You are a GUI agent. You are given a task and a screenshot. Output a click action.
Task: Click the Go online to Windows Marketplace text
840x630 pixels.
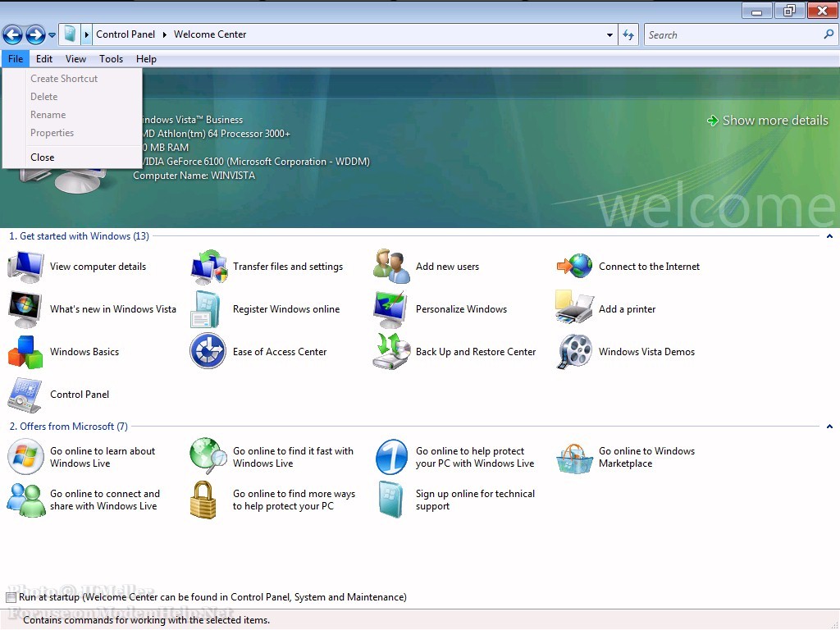click(646, 458)
